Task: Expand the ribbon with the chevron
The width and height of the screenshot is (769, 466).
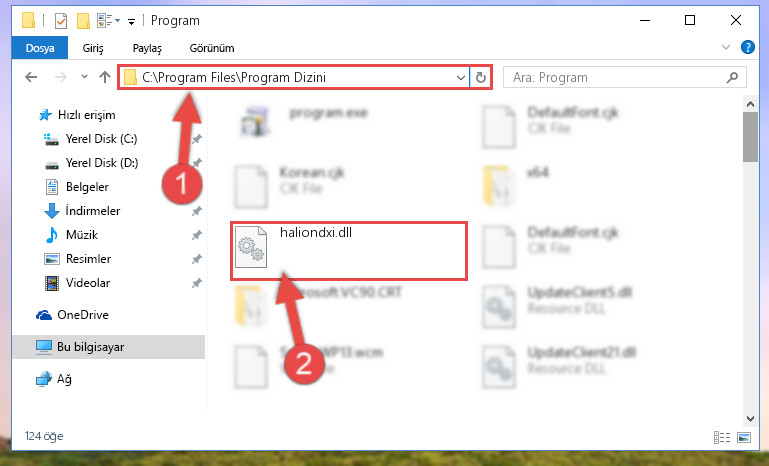Action: pyautogui.click(x=726, y=47)
